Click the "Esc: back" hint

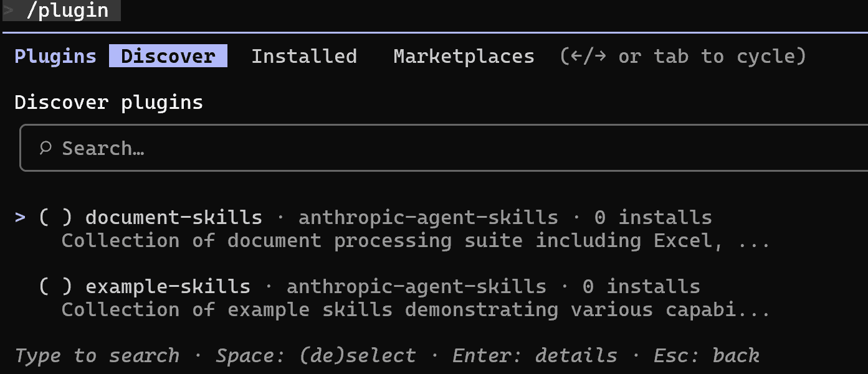pyautogui.click(x=706, y=355)
